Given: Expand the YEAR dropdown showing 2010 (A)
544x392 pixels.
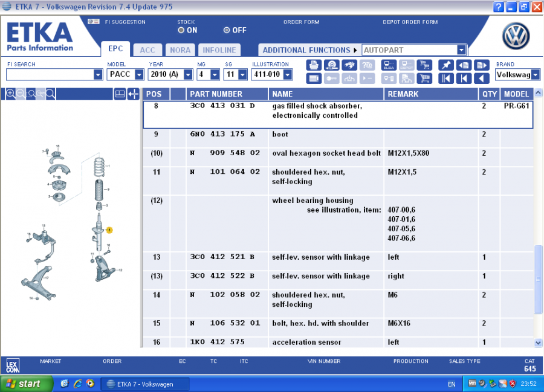Looking at the screenshot, I should click(187, 74).
